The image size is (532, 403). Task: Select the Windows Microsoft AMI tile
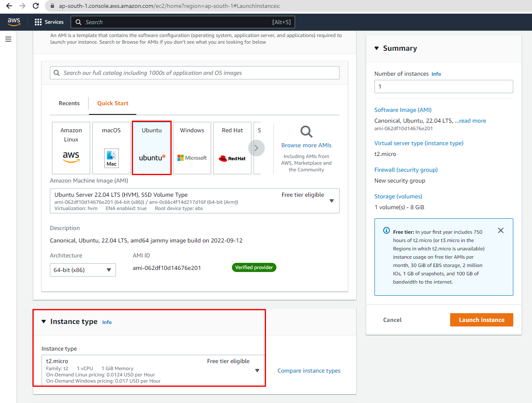click(192, 148)
